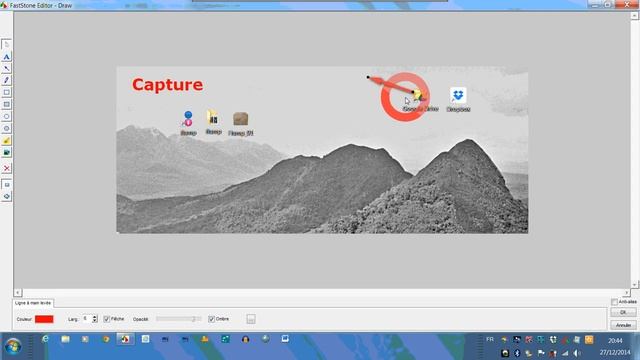Click the small square button after Ombre
Image resolution: width=640 pixels, height=360 pixels.
click(251, 319)
